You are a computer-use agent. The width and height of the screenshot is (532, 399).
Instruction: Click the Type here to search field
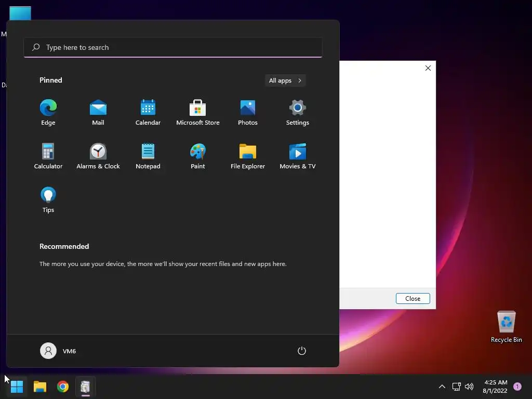[x=173, y=47]
